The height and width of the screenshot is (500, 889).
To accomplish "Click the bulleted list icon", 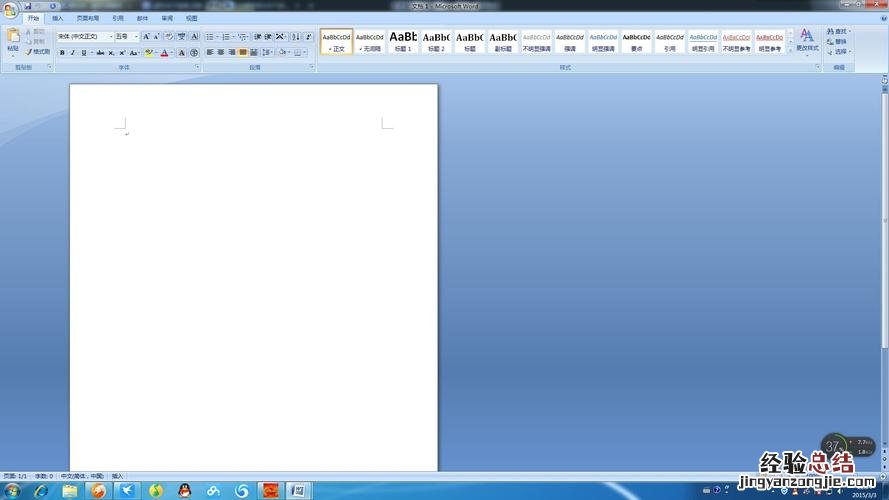I will pos(210,37).
